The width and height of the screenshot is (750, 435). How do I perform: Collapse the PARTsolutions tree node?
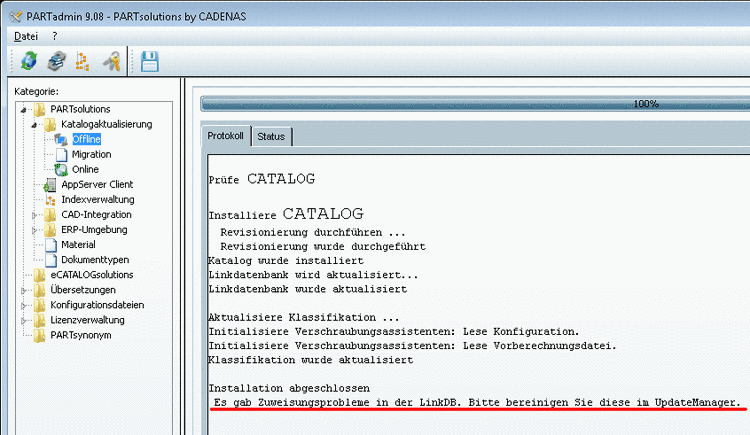[23, 110]
